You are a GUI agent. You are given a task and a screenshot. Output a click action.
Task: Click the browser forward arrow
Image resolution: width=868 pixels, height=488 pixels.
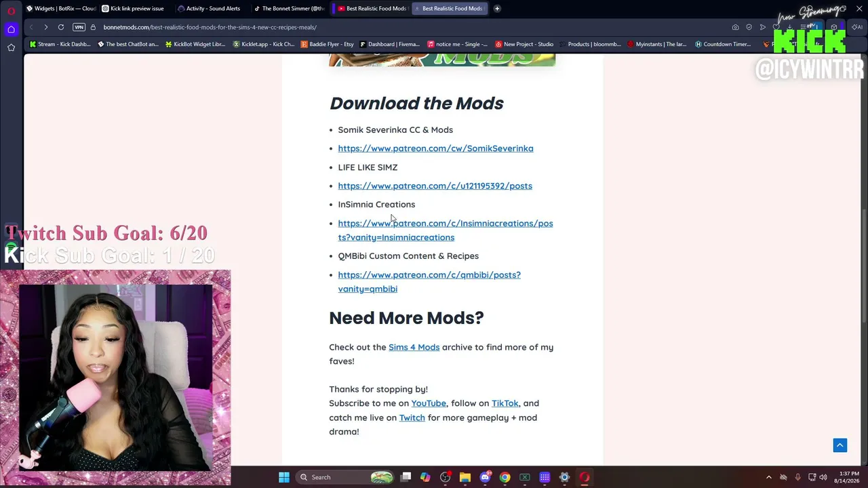(45, 27)
